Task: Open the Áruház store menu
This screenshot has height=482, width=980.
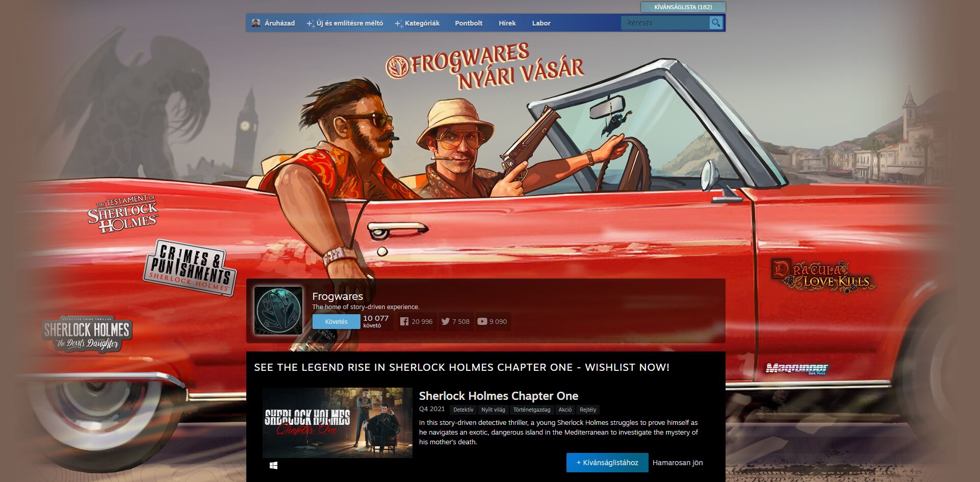Action: (x=279, y=23)
